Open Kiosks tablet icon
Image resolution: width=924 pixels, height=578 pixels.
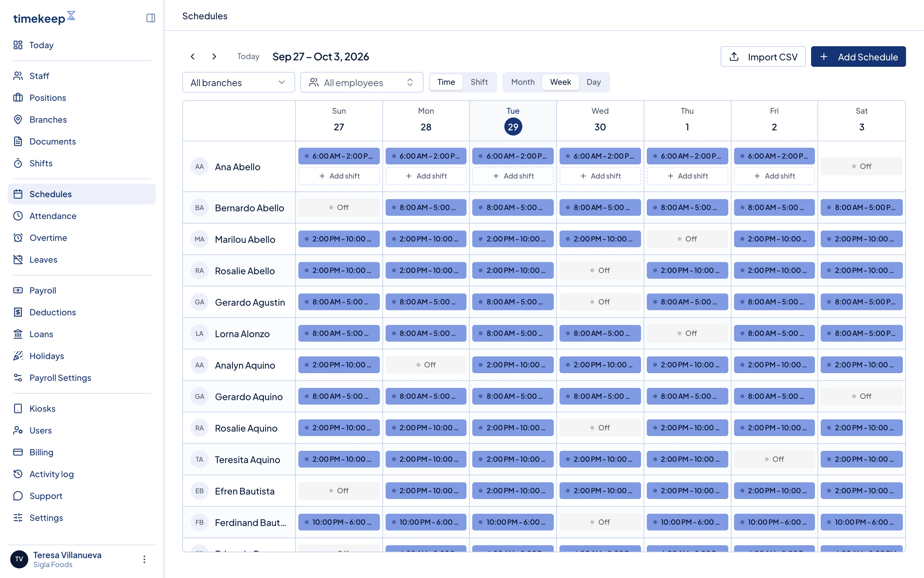(x=18, y=409)
